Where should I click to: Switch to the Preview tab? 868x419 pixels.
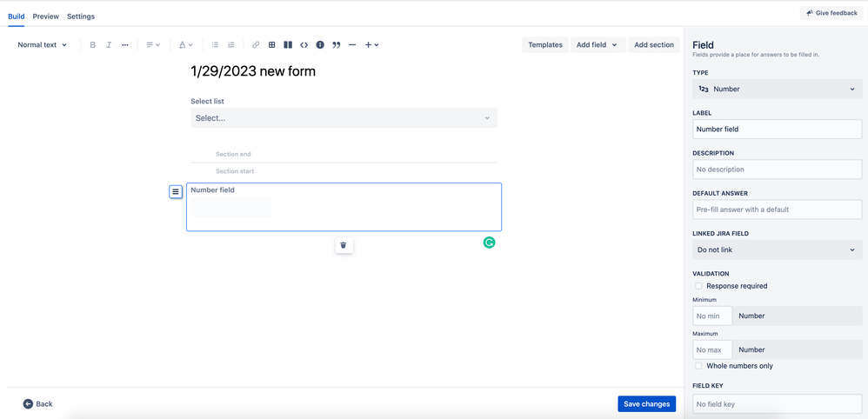(x=46, y=16)
